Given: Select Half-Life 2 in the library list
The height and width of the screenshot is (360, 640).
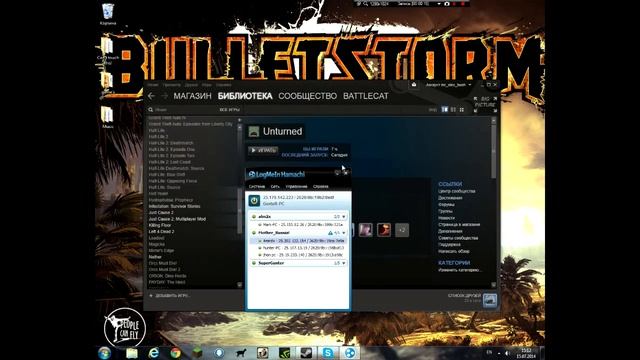Looking at the screenshot, I should click(158, 137).
